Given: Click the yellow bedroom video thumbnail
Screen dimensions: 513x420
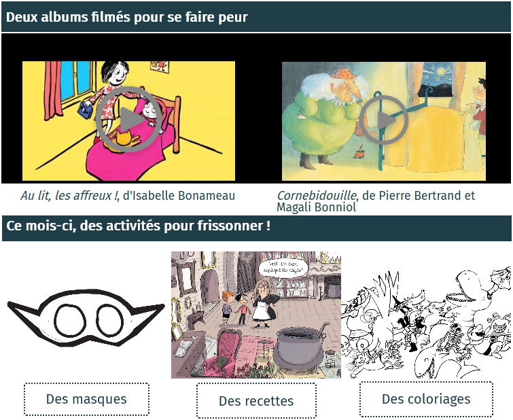Looking at the screenshot, I should (128, 121).
